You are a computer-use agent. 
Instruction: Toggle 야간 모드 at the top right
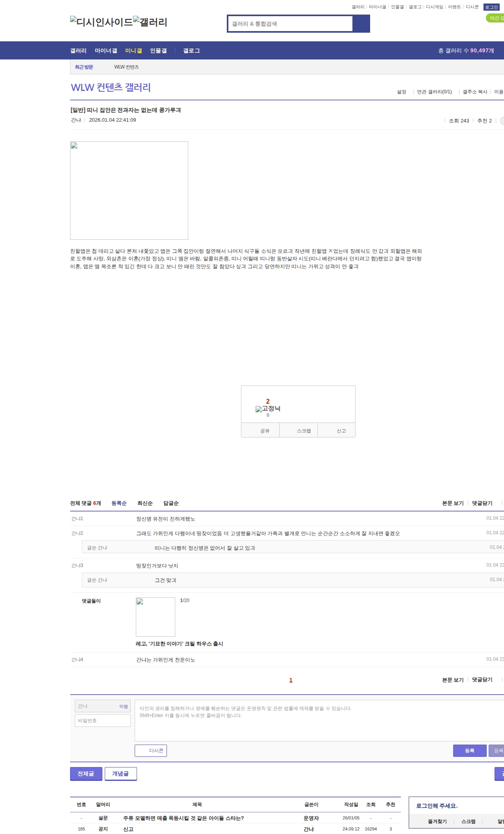(496, 18)
